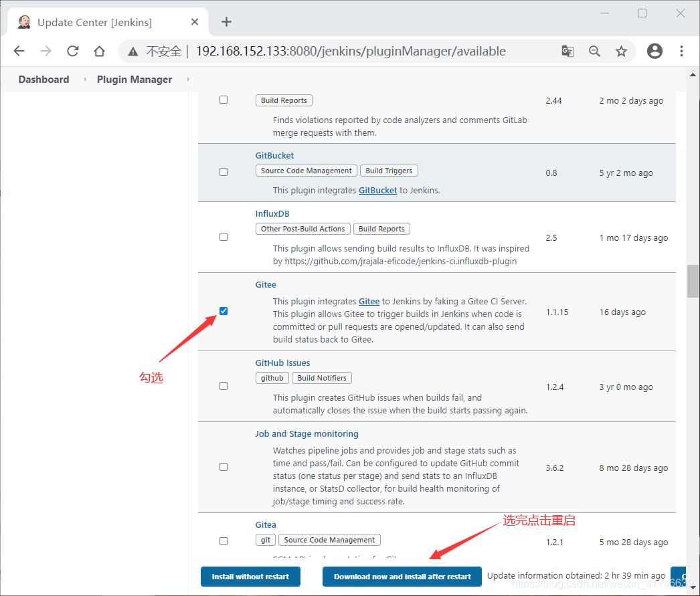Open the InfluxDB plugin title link
Image resolution: width=700 pixels, height=596 pixels.
(x=272, y=213)
